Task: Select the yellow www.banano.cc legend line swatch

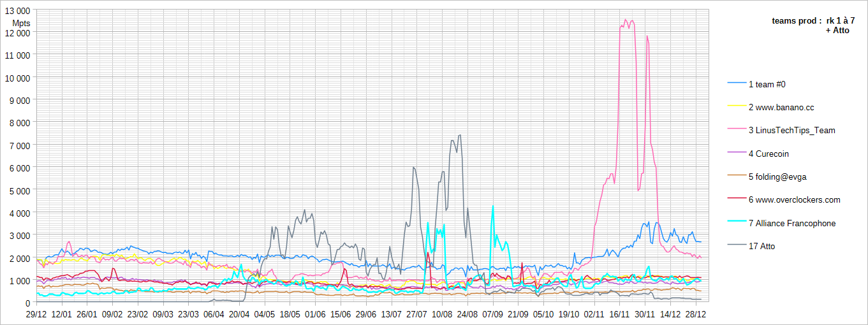Action: [737, 108]
